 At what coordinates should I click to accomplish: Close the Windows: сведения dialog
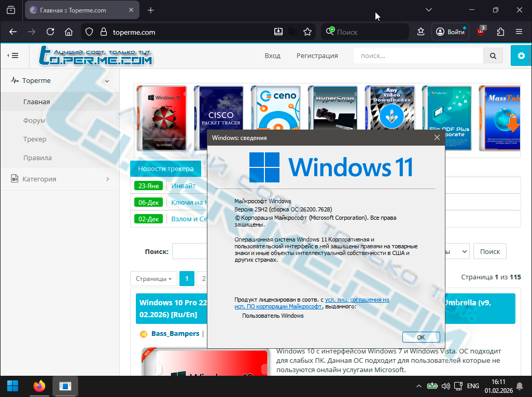[x=437, y=137]
